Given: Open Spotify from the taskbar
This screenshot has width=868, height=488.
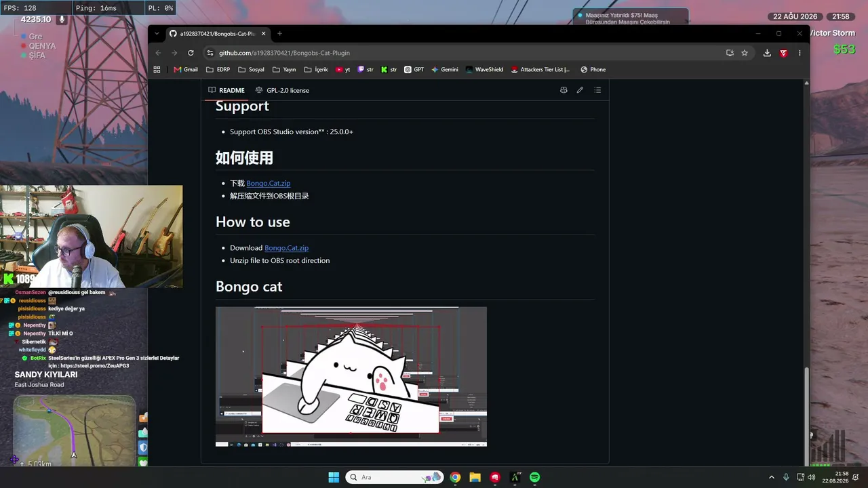Looking at the screenshot, I should tap(534, 477).
